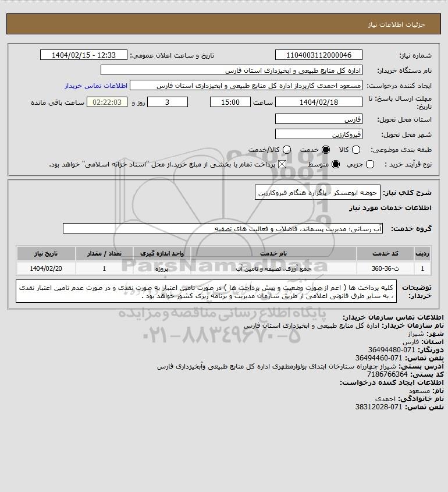Select the متوسط purchase type radio

(x=336, y=164)
